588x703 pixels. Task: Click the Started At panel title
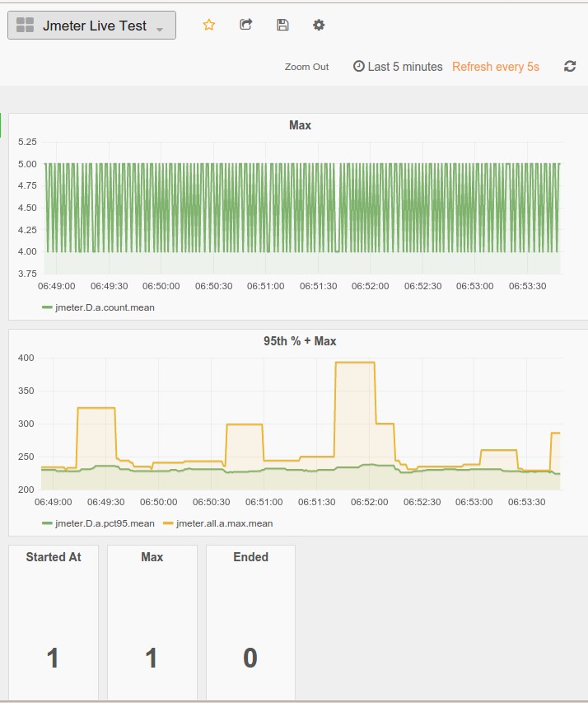[x=54, y=557]
